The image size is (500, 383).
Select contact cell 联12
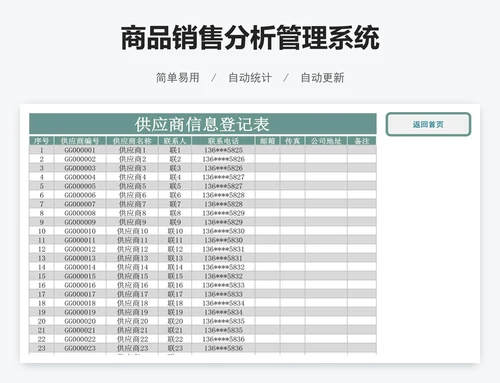coord(175,249)
